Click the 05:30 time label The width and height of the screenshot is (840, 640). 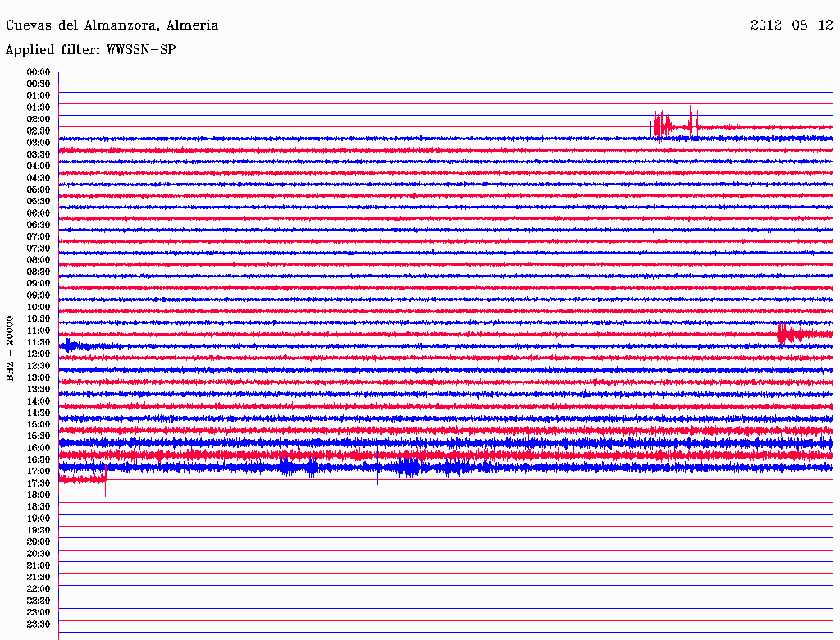coord(39,201)
